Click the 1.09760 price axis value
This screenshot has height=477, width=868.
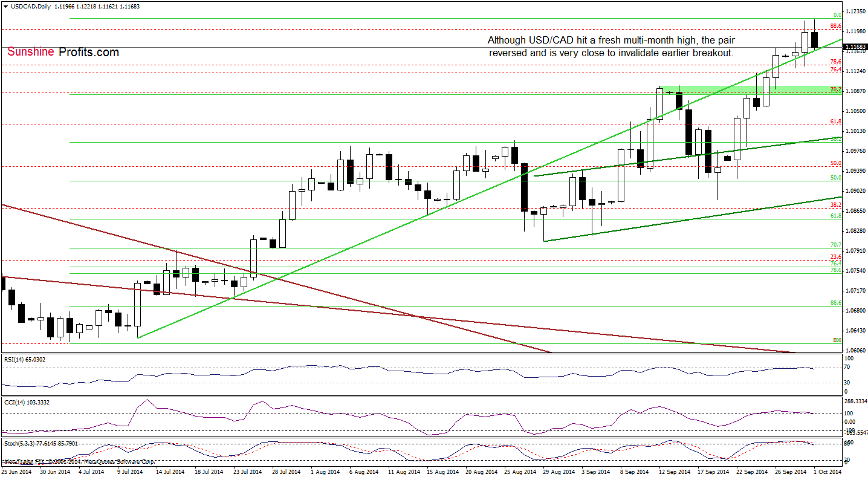855,151
